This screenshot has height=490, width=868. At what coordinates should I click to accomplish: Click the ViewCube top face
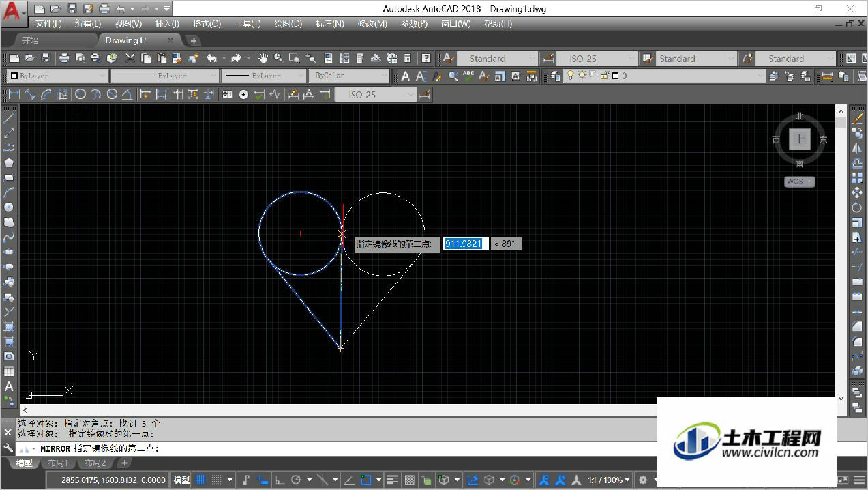tap(799, 139)
